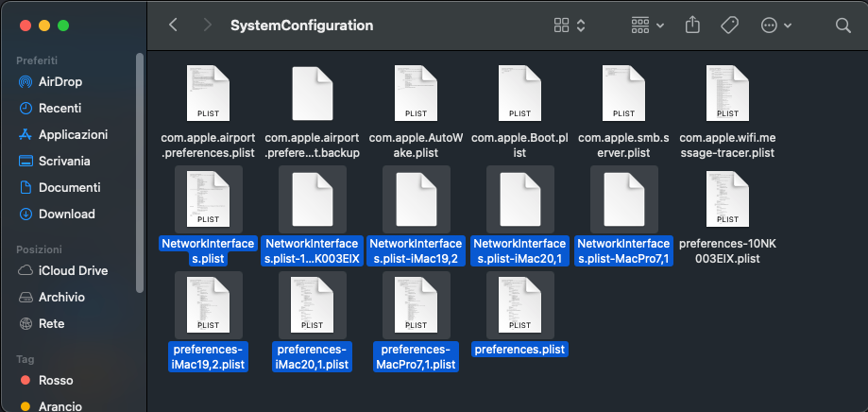Click the preferences-iMac19,2.plist filename label

tap(208, 356)
